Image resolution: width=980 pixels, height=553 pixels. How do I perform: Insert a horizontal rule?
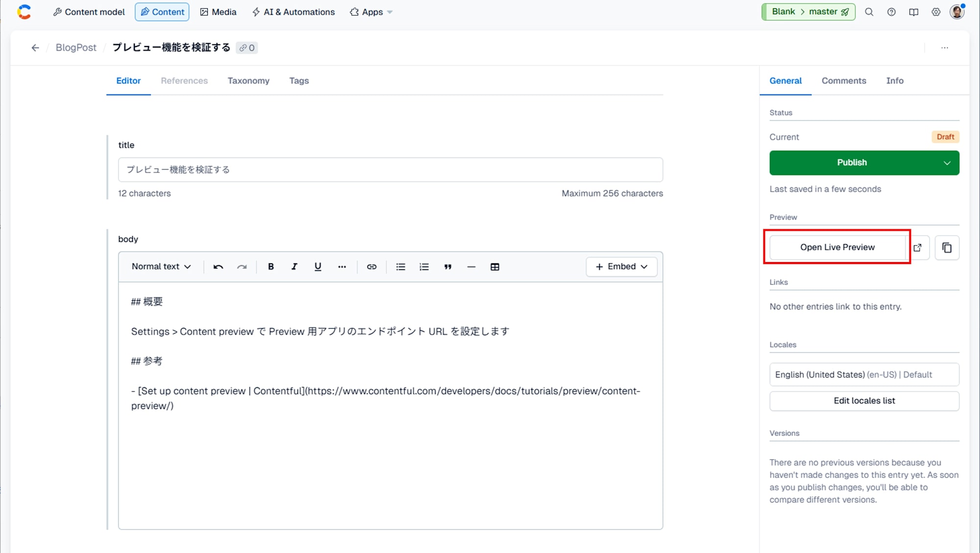pos(471,266)
